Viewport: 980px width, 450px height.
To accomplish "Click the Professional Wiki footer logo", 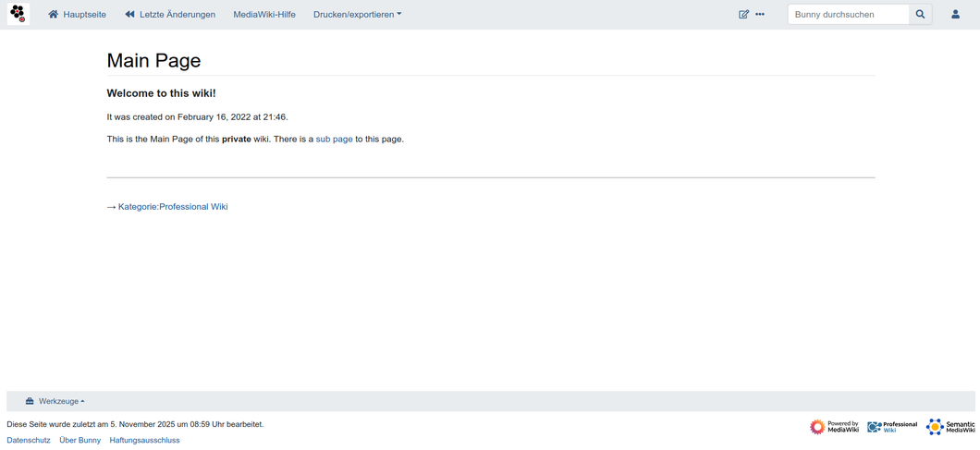I will 892,426.
